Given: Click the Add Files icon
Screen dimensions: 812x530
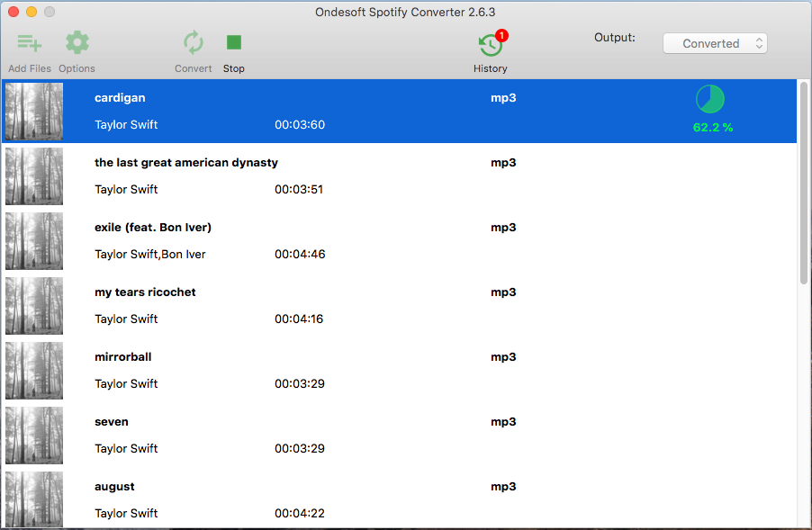Looking at the screenshot, I should pyautogui.click(x=30, y=43).
